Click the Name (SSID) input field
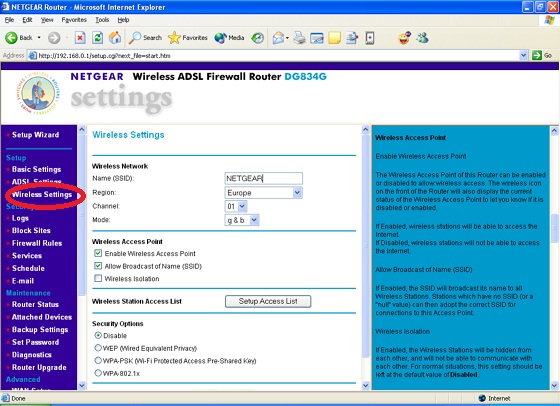The image size is (560, 406). click(x=264, y=179)
